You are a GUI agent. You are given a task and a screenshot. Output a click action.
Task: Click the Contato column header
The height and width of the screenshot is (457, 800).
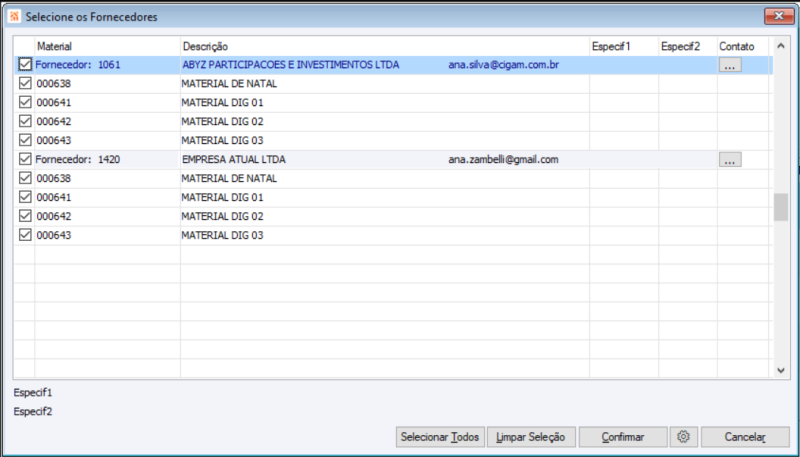[x=743, y=46]
